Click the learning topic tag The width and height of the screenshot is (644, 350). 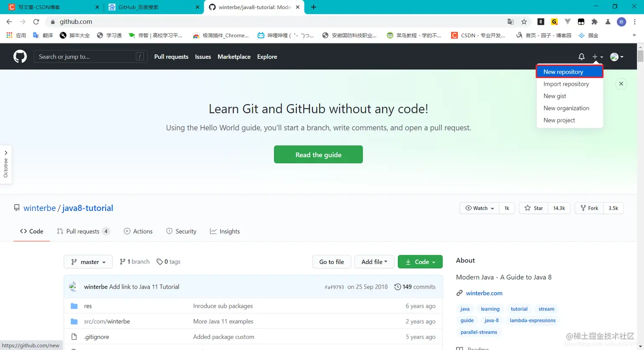490,309
